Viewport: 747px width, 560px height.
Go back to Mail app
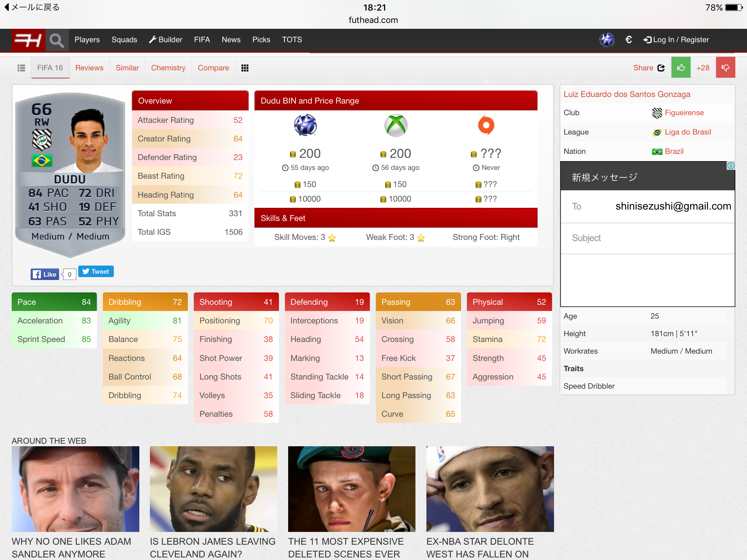pos(32,7)
